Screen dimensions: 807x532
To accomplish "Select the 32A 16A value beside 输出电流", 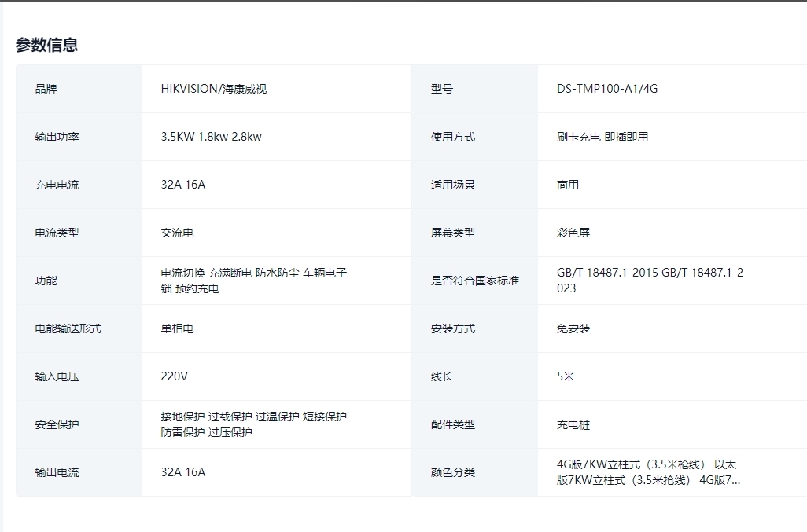I will [183, 472].
